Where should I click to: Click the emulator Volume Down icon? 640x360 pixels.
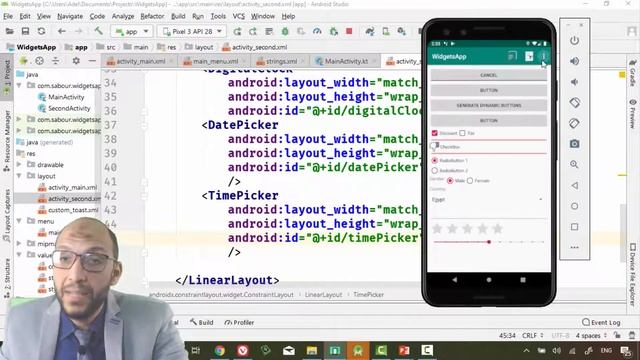(x=574, y=82)
